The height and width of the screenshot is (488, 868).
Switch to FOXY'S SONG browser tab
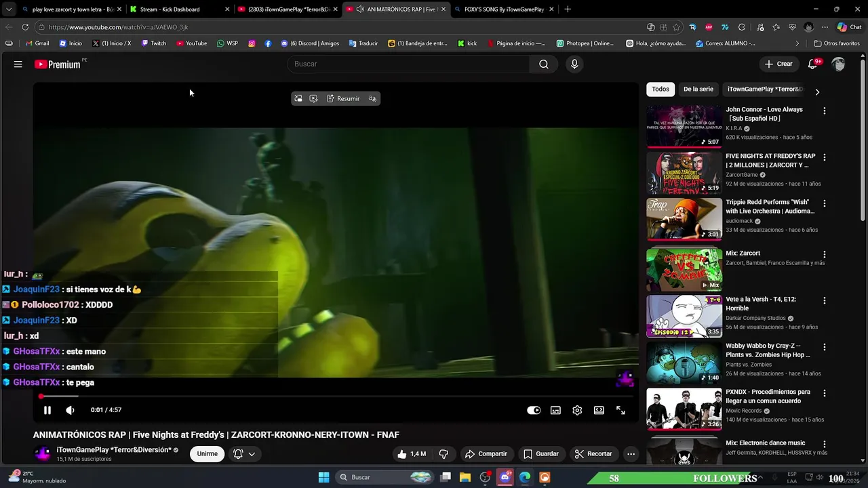(504, 9)
